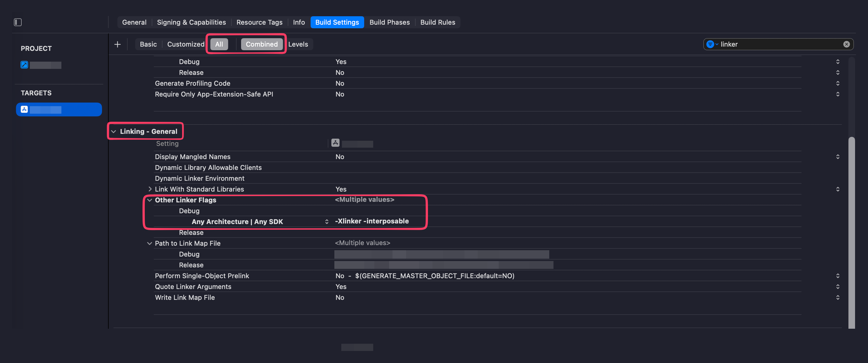Click the plus add build setting icon
The height and width of the screenshot is (363, 868).
pyautogui.click(x=117, y=44)
